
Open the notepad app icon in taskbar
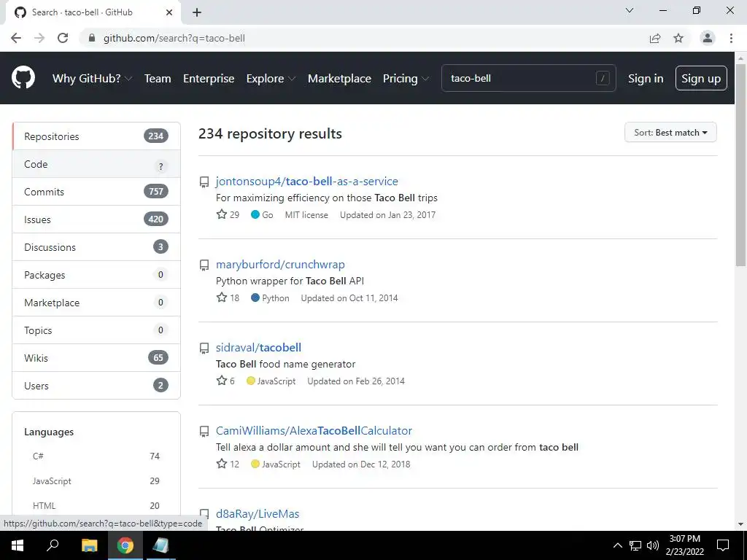click(x=160, y=545)
